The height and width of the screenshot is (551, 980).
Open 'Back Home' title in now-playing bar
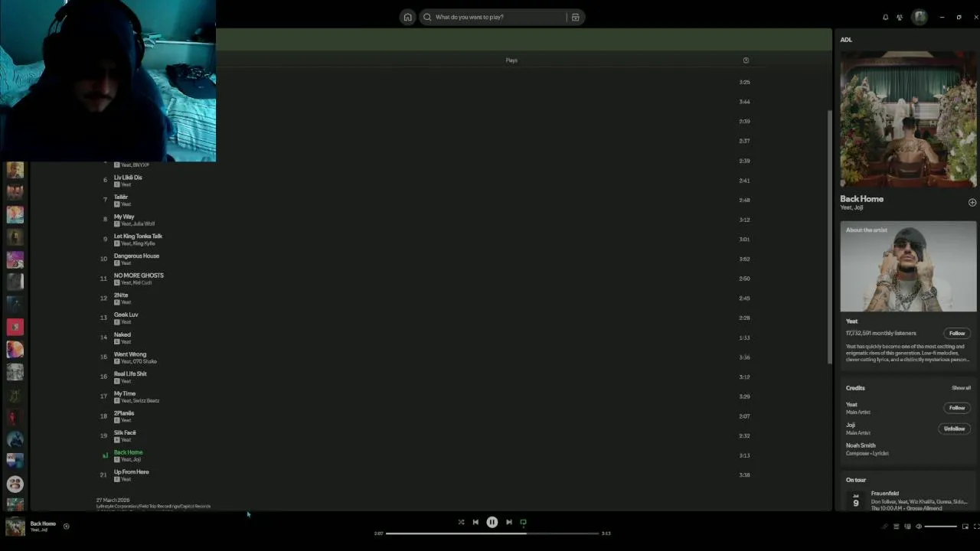[x=43, y=523]
